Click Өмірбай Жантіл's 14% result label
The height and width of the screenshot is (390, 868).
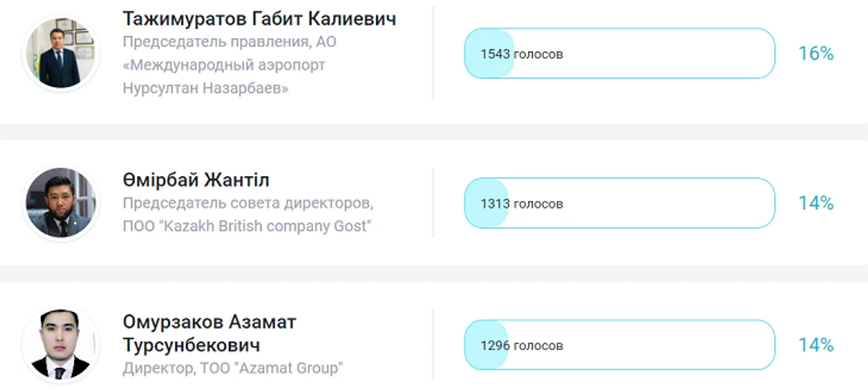click(x=816, y=203)
